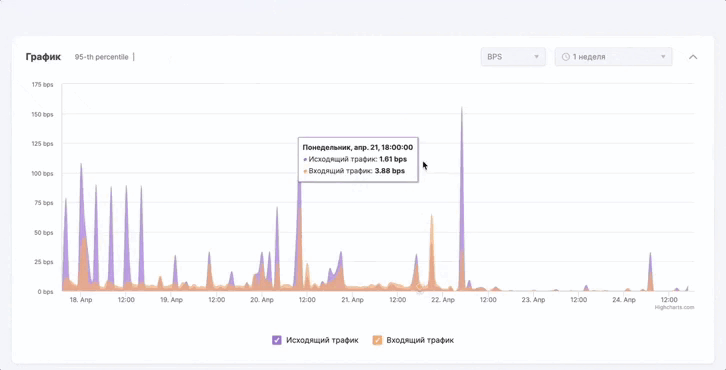Click the 24. Апр axis label

pyautogui.click(x=624, y=300)
